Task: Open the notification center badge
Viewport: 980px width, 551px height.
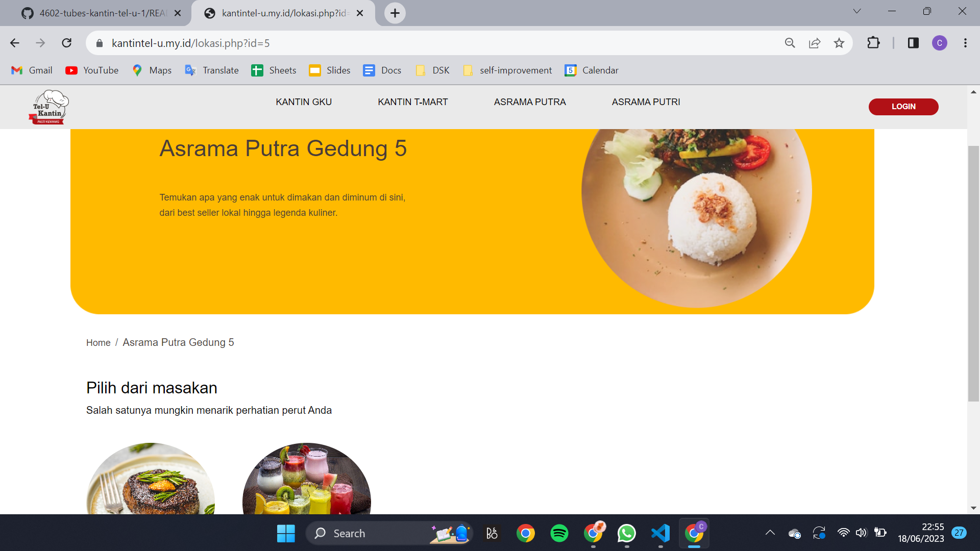Action: [959, 533]
